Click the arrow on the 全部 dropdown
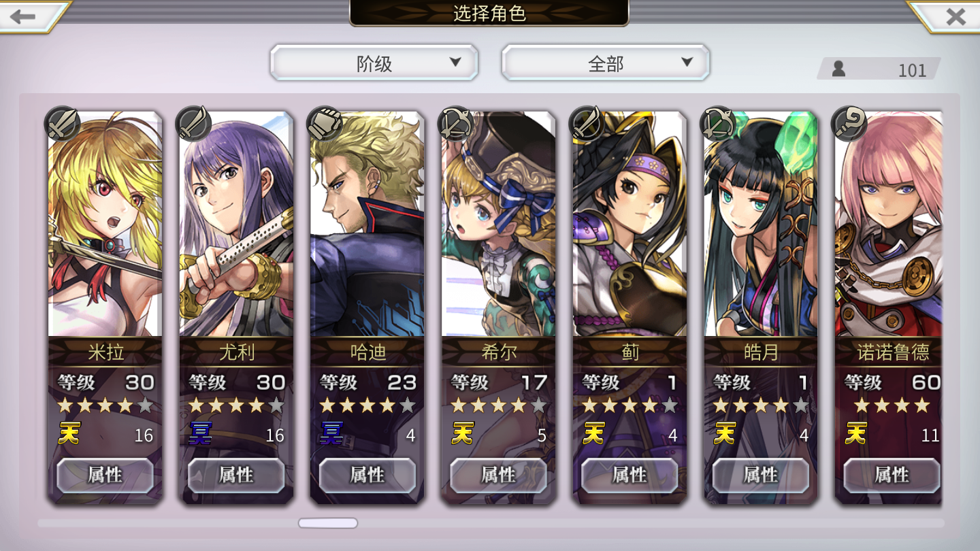Viewport: 980px width, 551px height. 687,62
